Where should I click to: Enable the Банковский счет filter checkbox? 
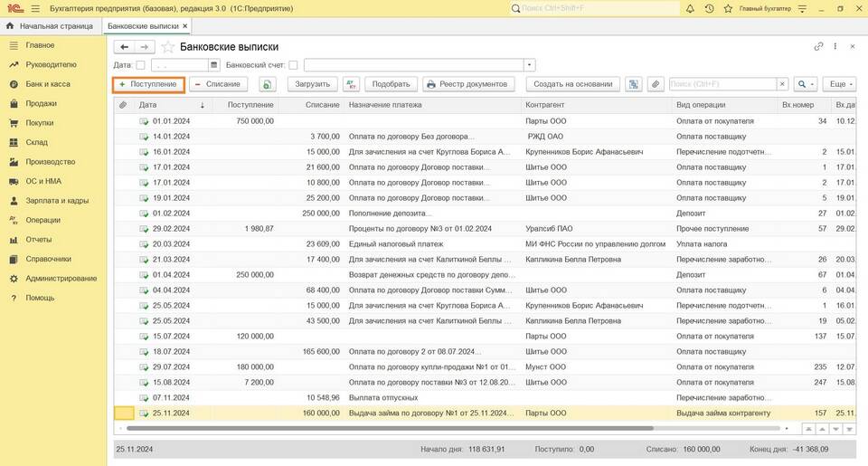click(x=293, y=65)
